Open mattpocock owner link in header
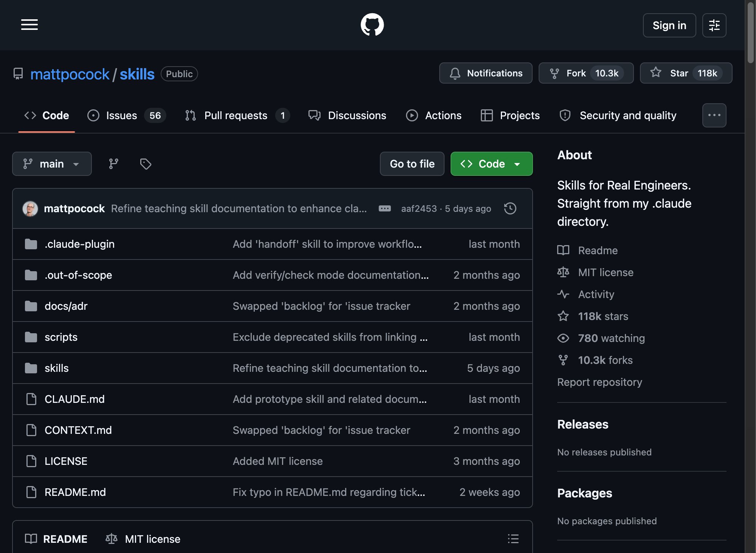 tap(70, 74)
